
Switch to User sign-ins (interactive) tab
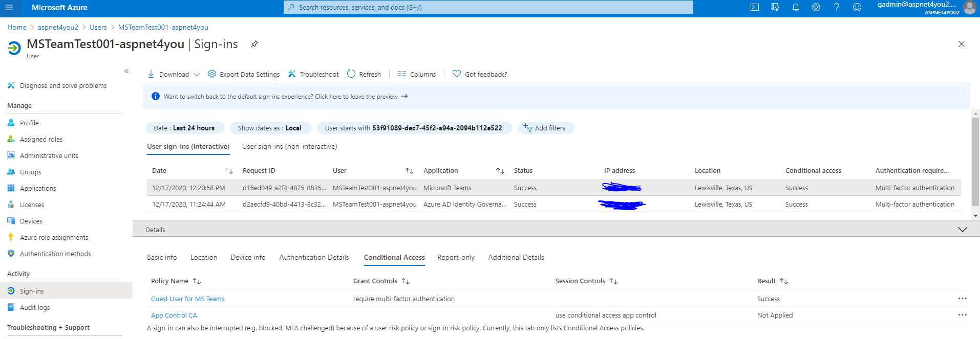188,146
